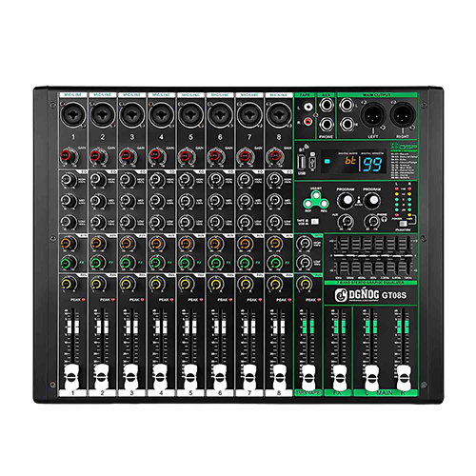Click the channel 3 LOW EQ knob
The image size is (476, 476).
click(x=127, y=222)
